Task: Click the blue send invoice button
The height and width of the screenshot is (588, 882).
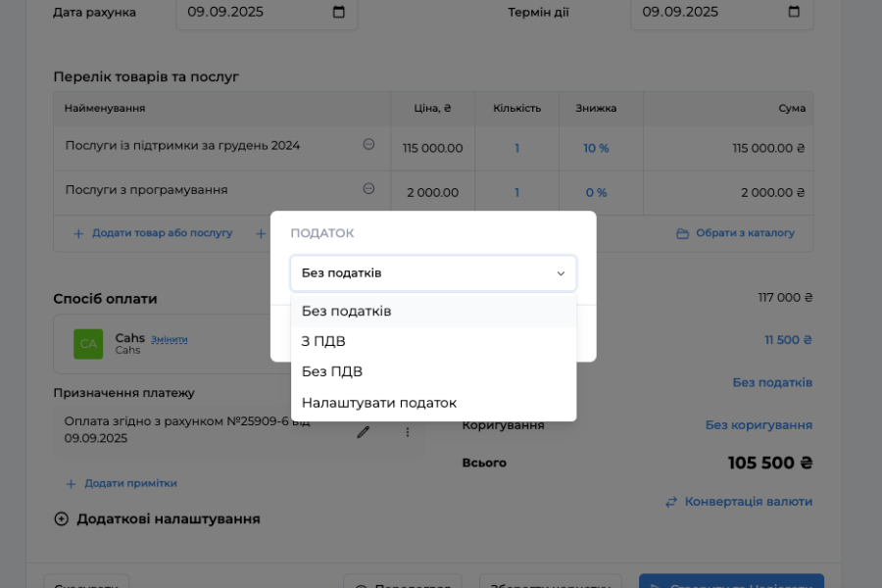Action: pyautogui.click(x=730, y=581)
